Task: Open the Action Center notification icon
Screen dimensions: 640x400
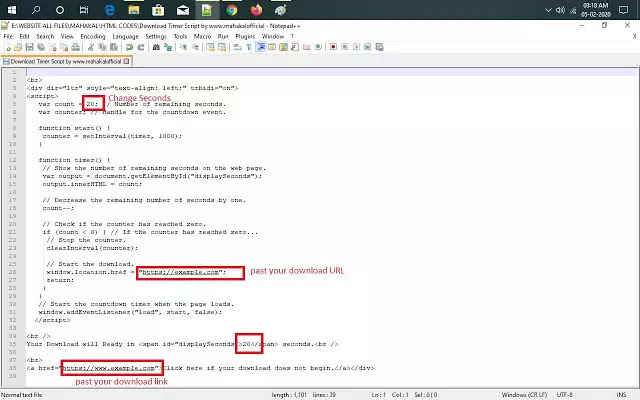Action: pos(623,10)
